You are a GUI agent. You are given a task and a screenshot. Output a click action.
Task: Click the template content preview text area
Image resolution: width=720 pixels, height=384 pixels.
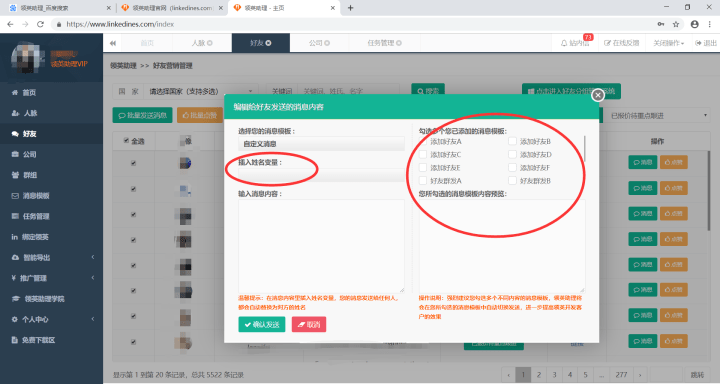tap(502, 246)
